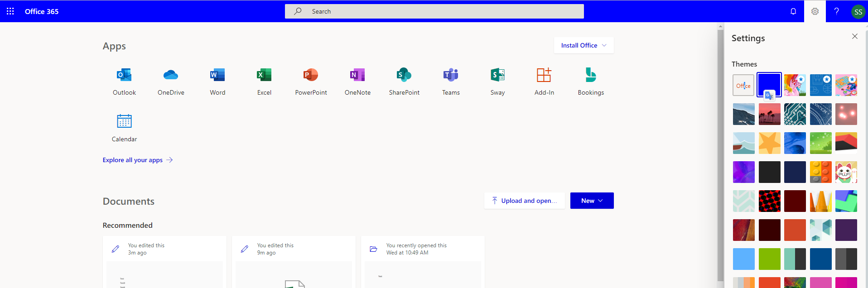Open the SS account avatar

[858, 12]
